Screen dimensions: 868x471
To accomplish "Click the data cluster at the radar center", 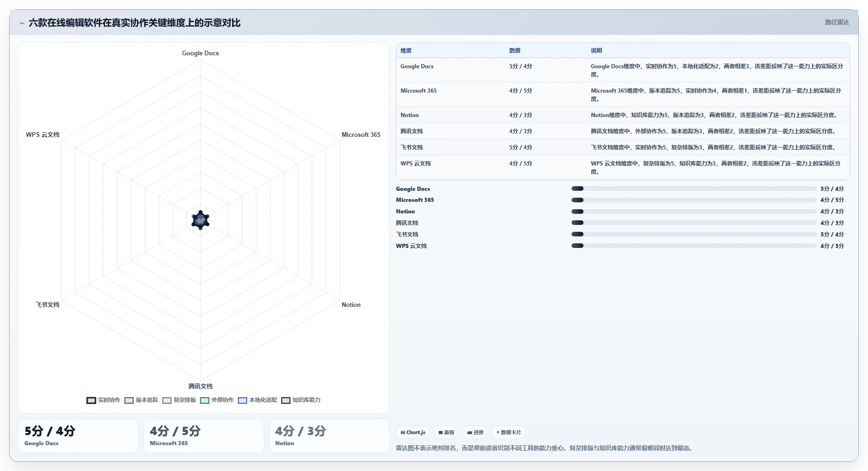I will pos(200,220).
